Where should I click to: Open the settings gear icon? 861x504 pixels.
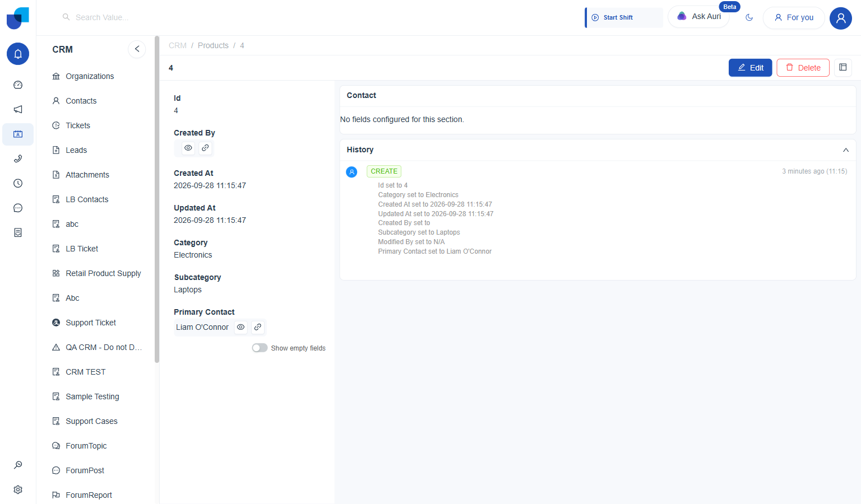pyautogui.click(x=18, y=489)
